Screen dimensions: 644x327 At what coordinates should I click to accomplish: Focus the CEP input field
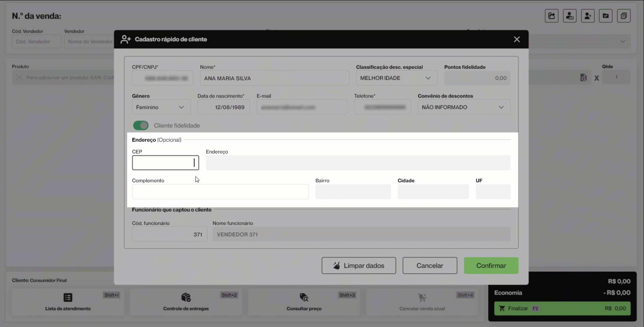click(165, 163)
